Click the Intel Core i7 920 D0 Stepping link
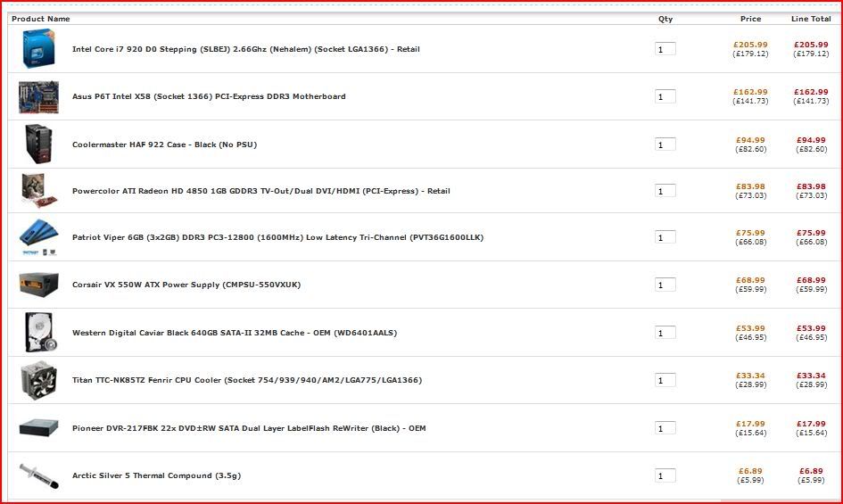843x504 pixels. point(245,49)
